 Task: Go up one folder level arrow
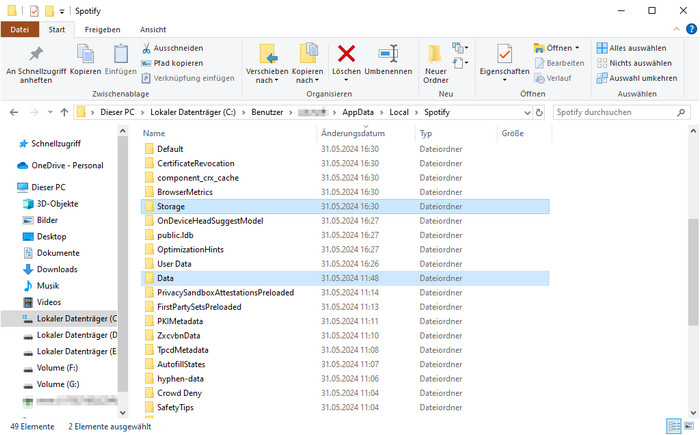point(64,112)
